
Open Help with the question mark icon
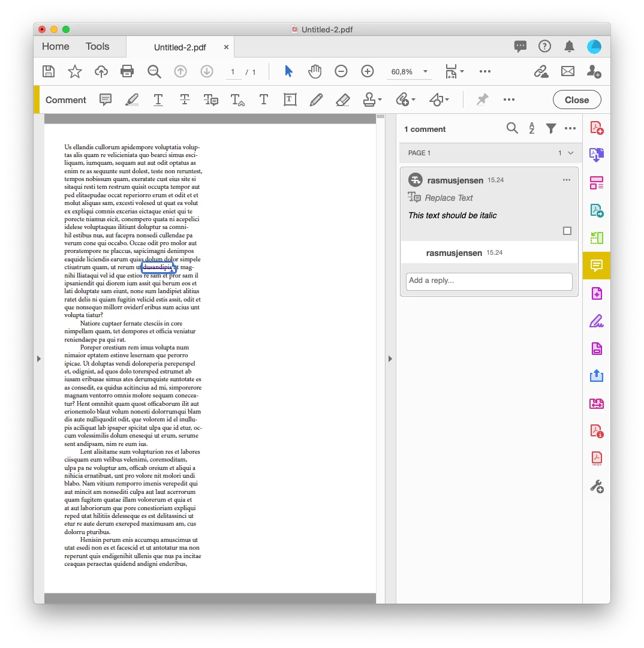pos(544,46)
